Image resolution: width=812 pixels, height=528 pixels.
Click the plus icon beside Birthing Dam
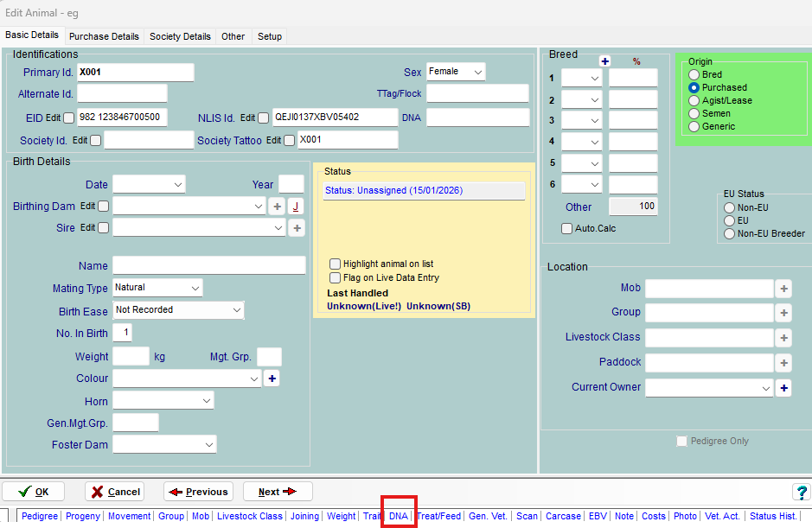pos(277,207)
